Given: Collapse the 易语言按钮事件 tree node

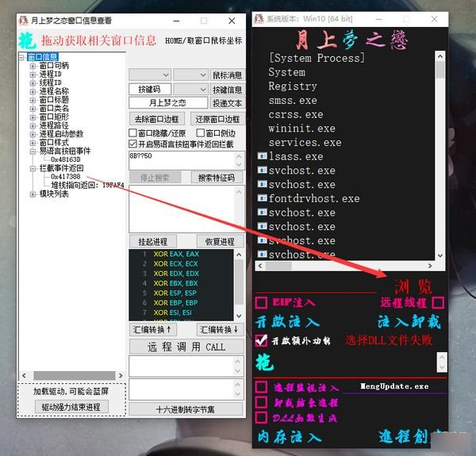Looking at the screenshot, I should [x=33, y=151].
